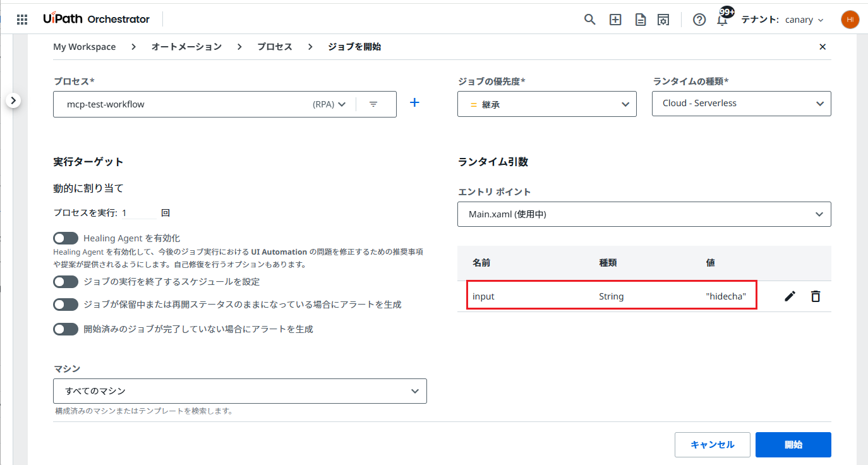Click the ランタイム引数 heading
This screenshot has width=868, height=465.
(493, 162)
